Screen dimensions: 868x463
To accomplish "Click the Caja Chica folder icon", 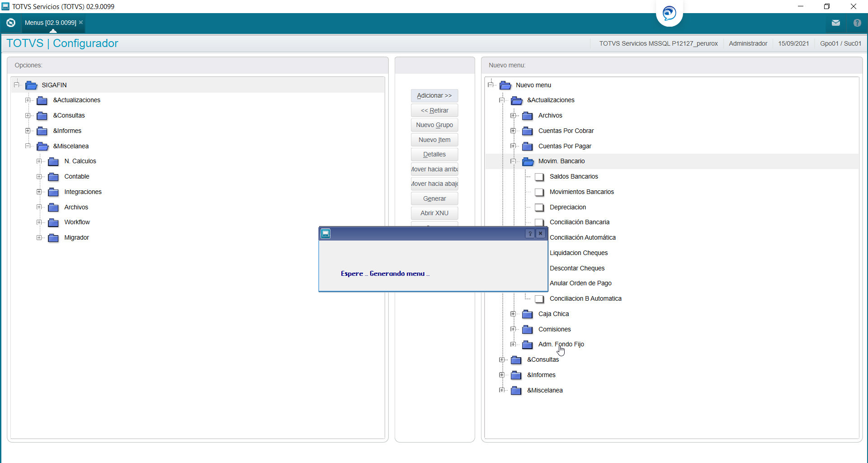I will (x=528, y=314).
